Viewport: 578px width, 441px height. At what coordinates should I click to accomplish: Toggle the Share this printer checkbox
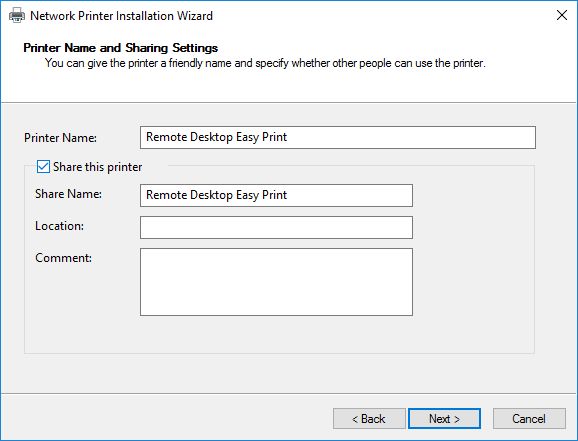[43, 167]
